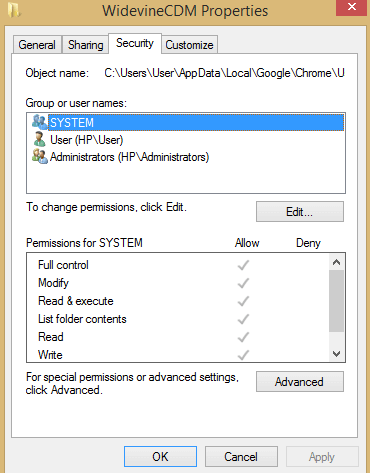The width and height of the screenshot is (370, 473).
Task: Click the User (HP\User) person icon
Action: [40, 139]
